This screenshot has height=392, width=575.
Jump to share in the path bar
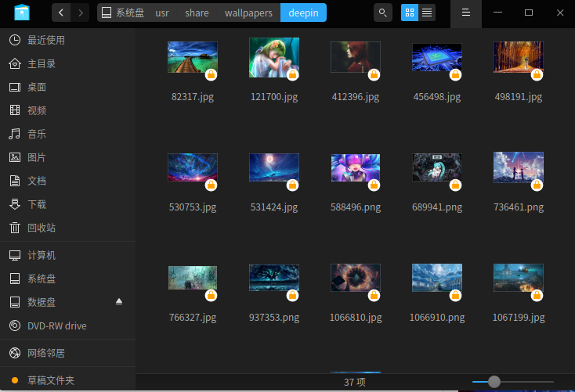(197, 13)
